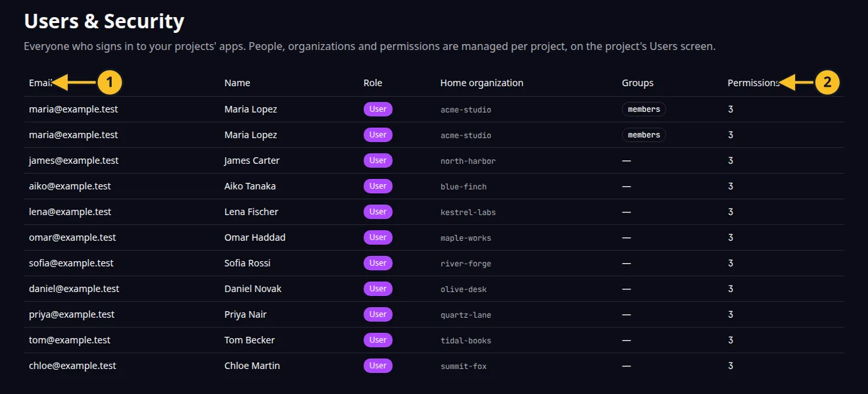Click the permissions count for Lena Fischer
This screenshot has height=394, width=868.
coord(731,212)
